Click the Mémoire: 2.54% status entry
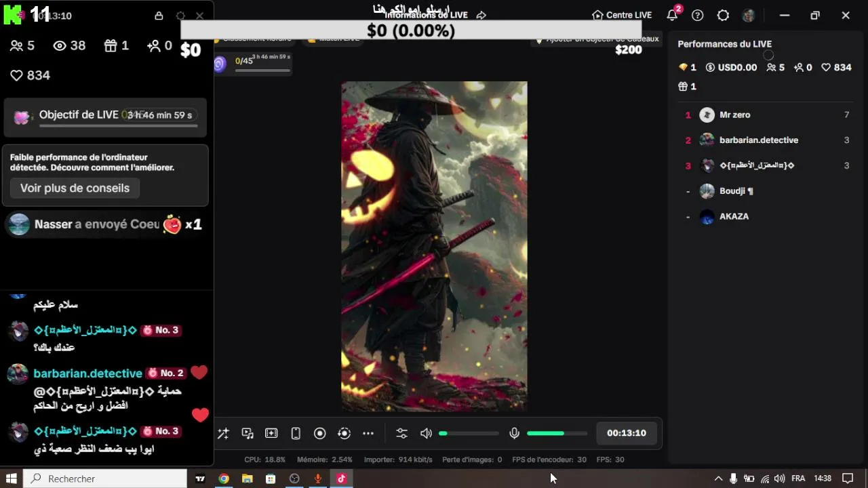868x488 pixels. [325, 460]
